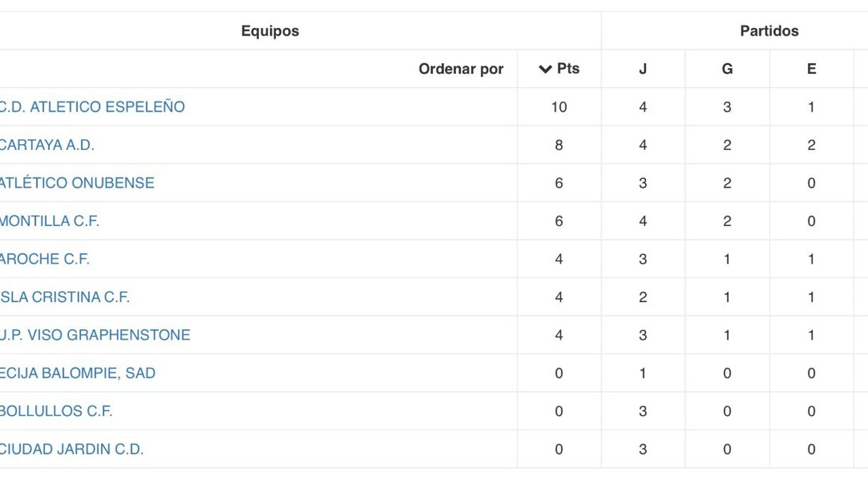Sort standings by the J column header
Screen dimensions: 868x488
click(x=643, y=68)
